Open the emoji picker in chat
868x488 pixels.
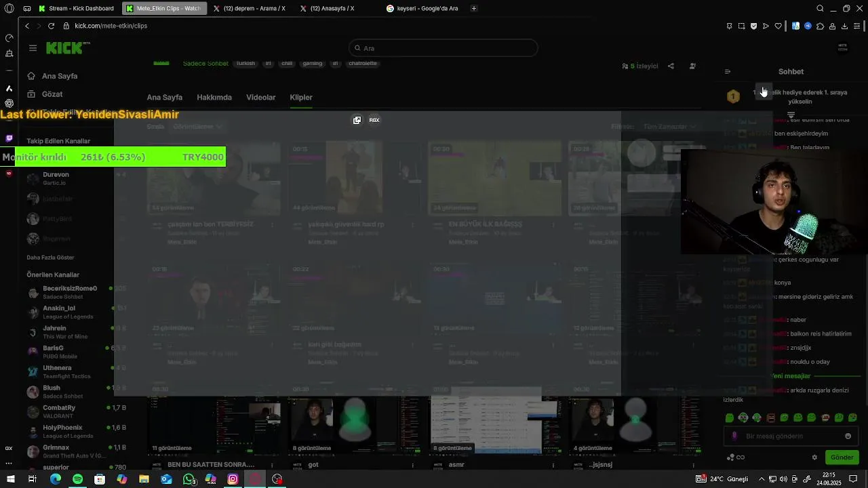pos(848,436)
